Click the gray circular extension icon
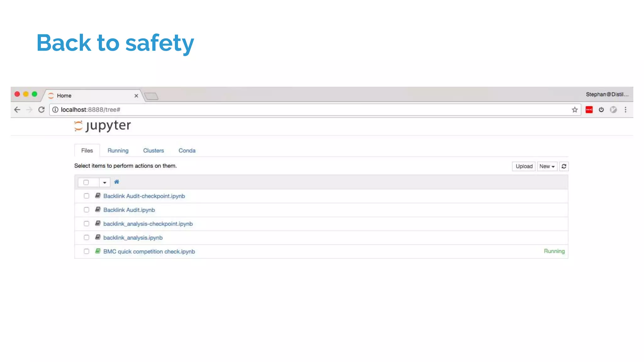The image size is (644, 362). (613, 110)
